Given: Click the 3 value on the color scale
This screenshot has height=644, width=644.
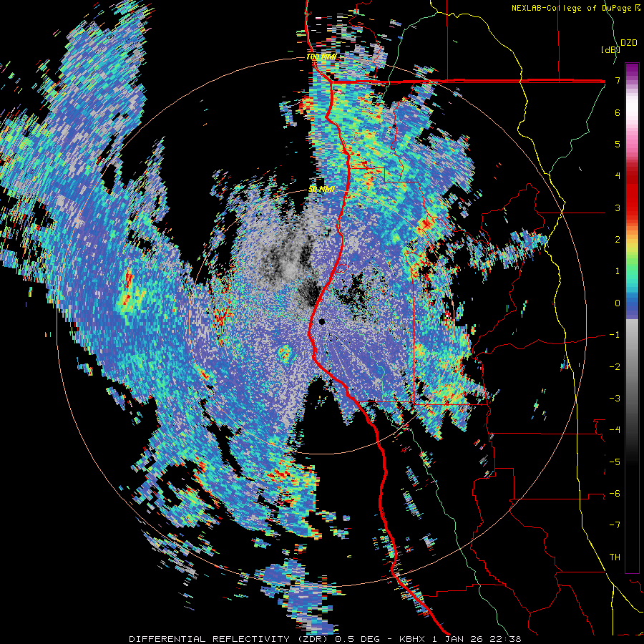Looking at the screenshot, I should point(618,208).
